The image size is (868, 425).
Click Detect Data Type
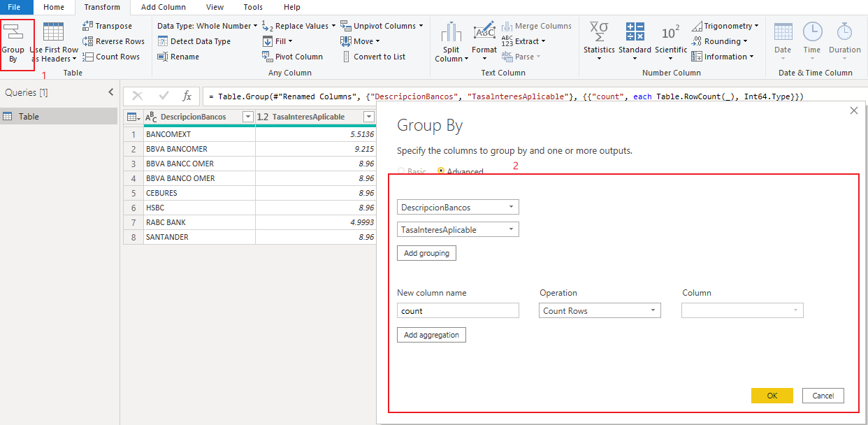(x=194, y=41)
